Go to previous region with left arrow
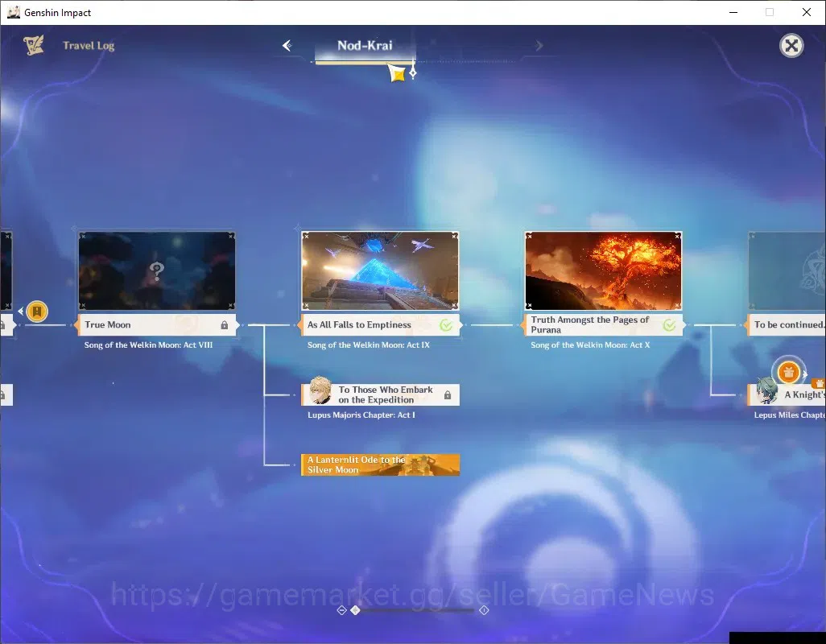826x644 pixels. [287, 45]
